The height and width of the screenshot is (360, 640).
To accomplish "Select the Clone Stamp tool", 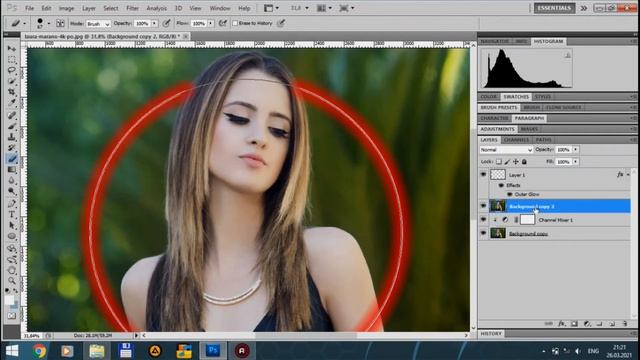I will pyautogui.click(x=11, y=137).
